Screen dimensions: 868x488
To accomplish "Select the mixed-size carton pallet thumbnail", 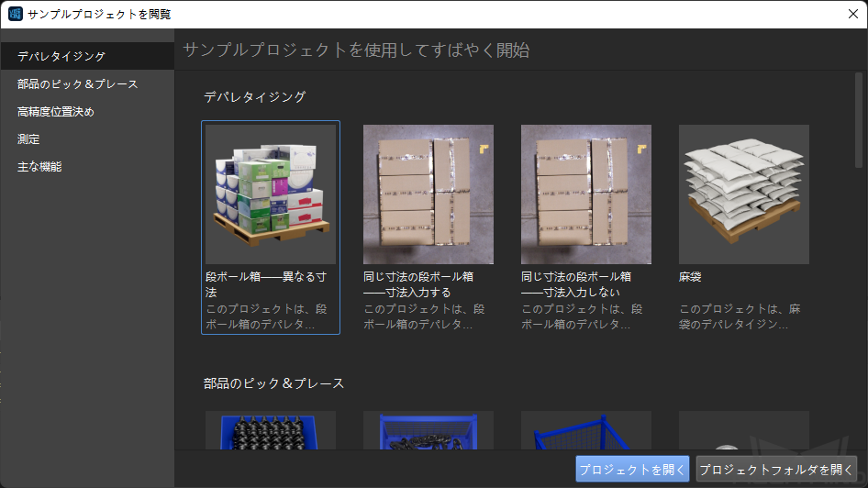I will (271, 194).
